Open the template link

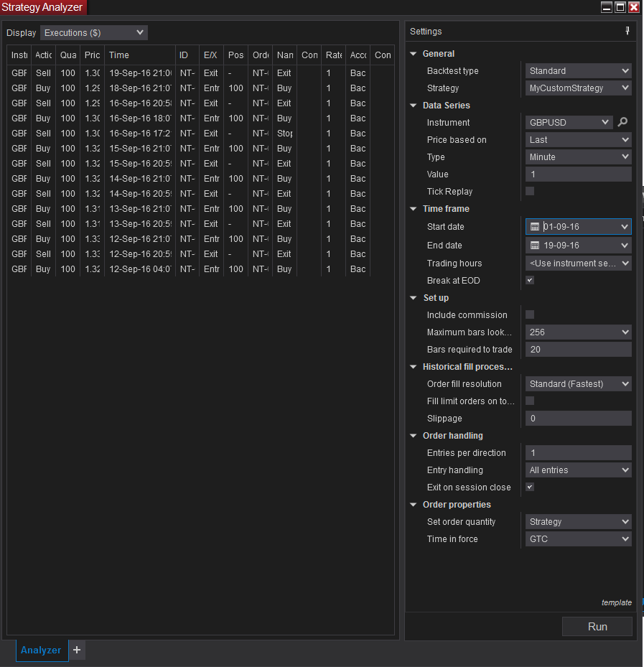click(616, 602)
